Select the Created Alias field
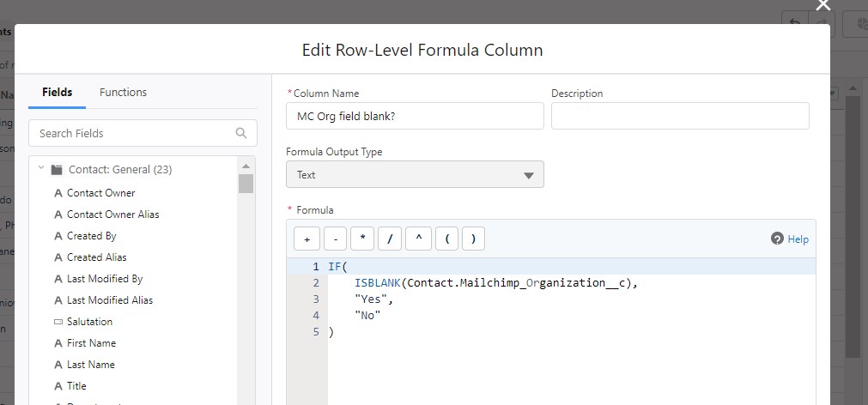Image resolution: width=868 pixels, height=405 pixels. (x=97, y=257)
